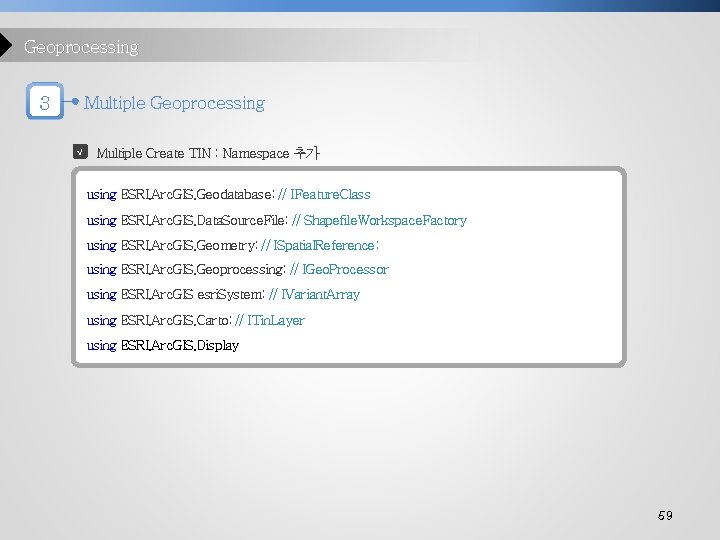Image resolution: width=720 pixels, height=540 pixels.
Task: Select the Multiple Geoprocessing heading
Action: click(x=174, y=103)
